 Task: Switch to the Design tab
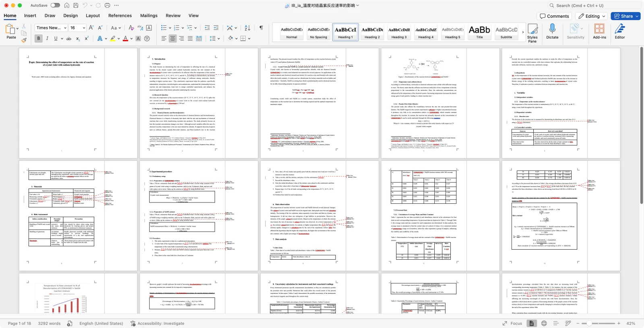point(70,16)
